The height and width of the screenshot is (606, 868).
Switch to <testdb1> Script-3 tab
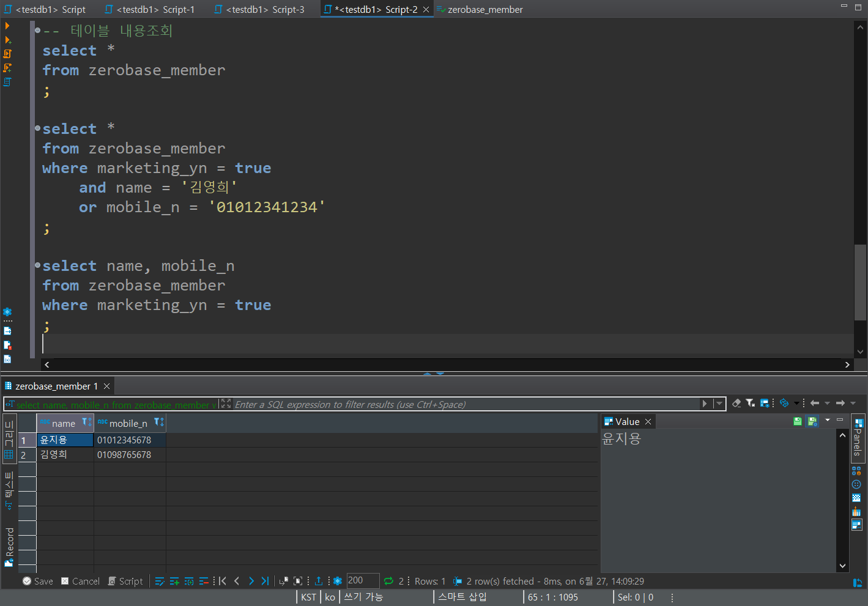260,9
